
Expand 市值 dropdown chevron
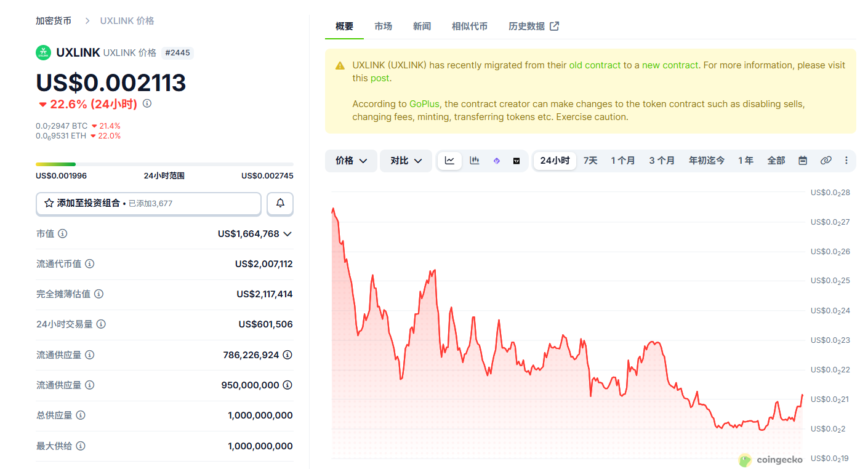point(287,234)
